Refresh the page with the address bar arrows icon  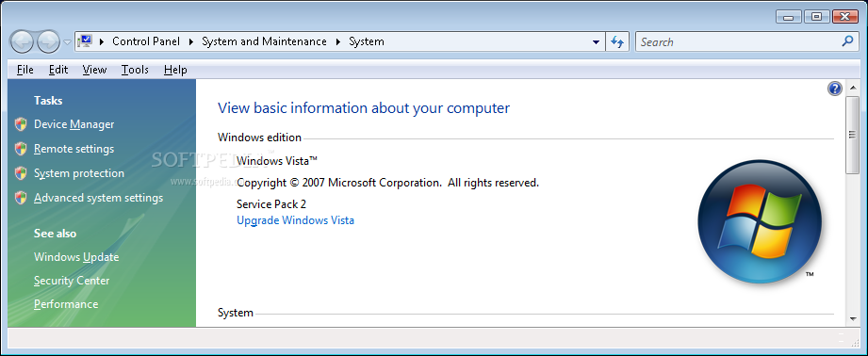tap(618, 41)
